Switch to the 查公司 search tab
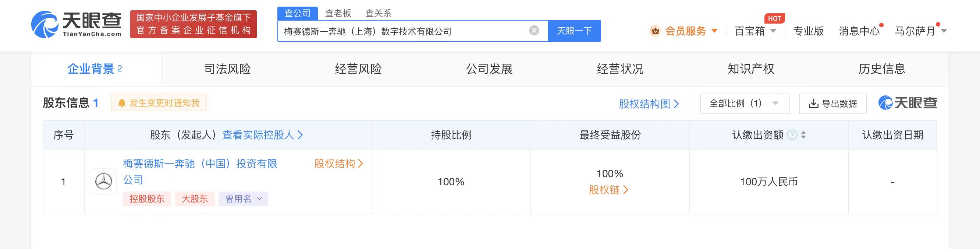 coord(298,13)
